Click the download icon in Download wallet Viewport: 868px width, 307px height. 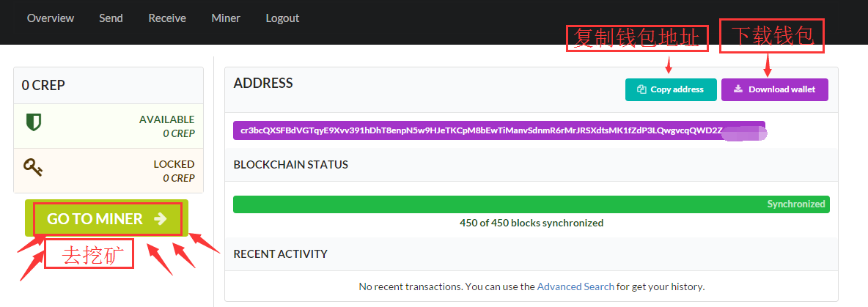tap(738, 89)
